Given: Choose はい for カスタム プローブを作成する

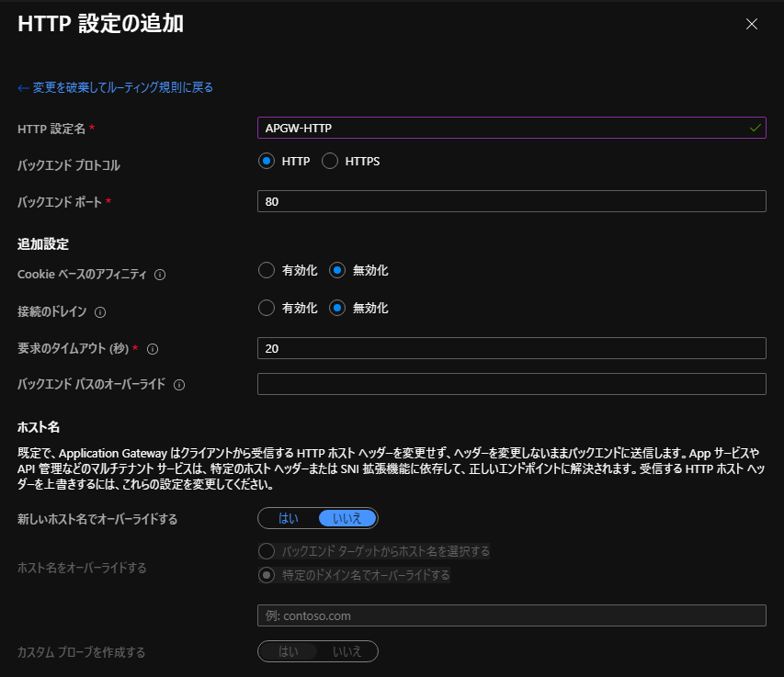Looking at the screenshot, I should 289,651.
